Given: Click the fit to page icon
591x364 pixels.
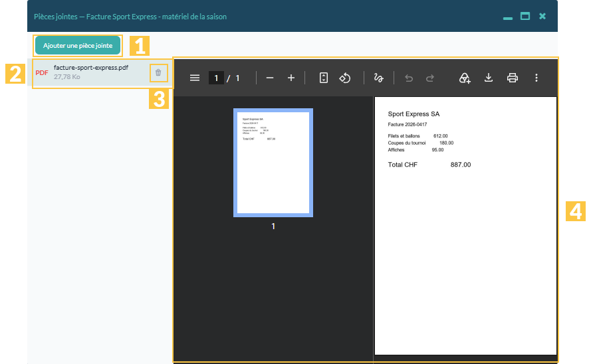Looking at the screenshot, I should pos(323,78).
